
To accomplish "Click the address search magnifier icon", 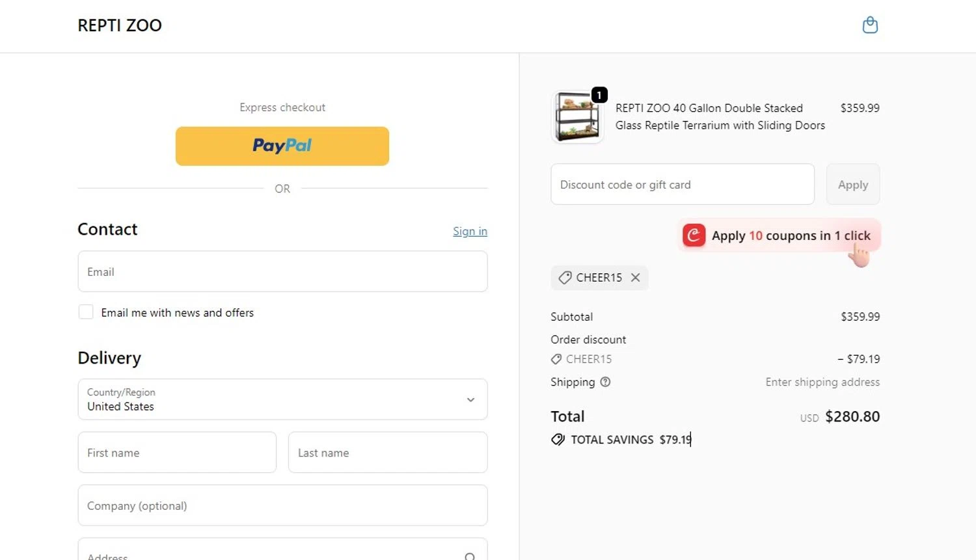I will pyautogui.click(x=470, y=557).
